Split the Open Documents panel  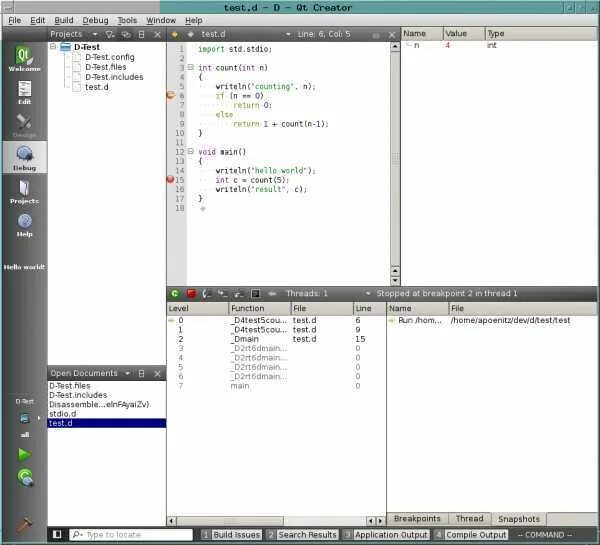point(142,374)
